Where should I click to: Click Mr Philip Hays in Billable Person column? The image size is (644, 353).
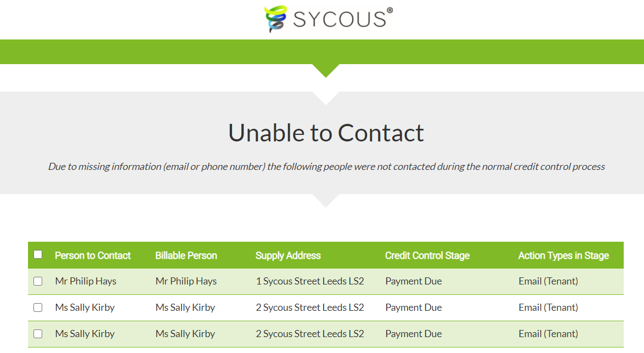coord(186,281)
